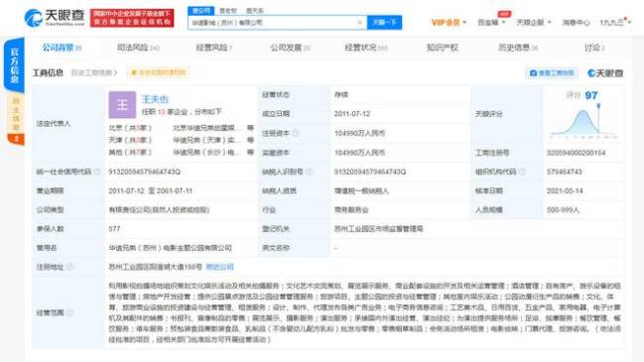Select the orange 自主信息 side tab

tap(16, 119)
